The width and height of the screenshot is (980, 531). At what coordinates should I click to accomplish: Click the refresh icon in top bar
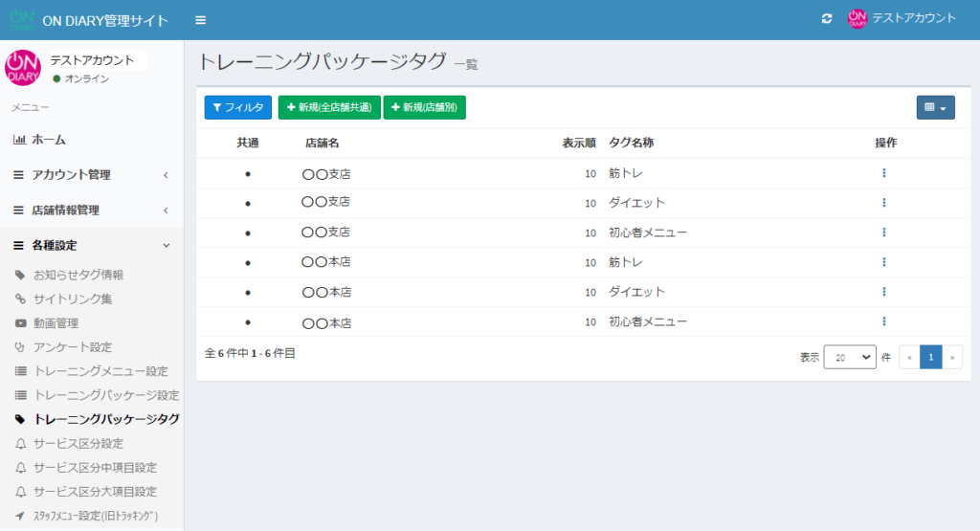[x=827, y=19]
